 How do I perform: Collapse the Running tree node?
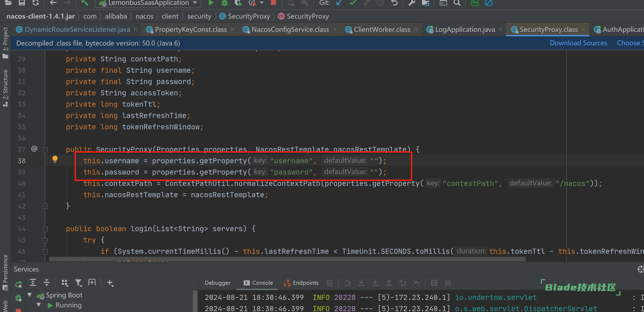pyautogui.click(x=39, y=305)
